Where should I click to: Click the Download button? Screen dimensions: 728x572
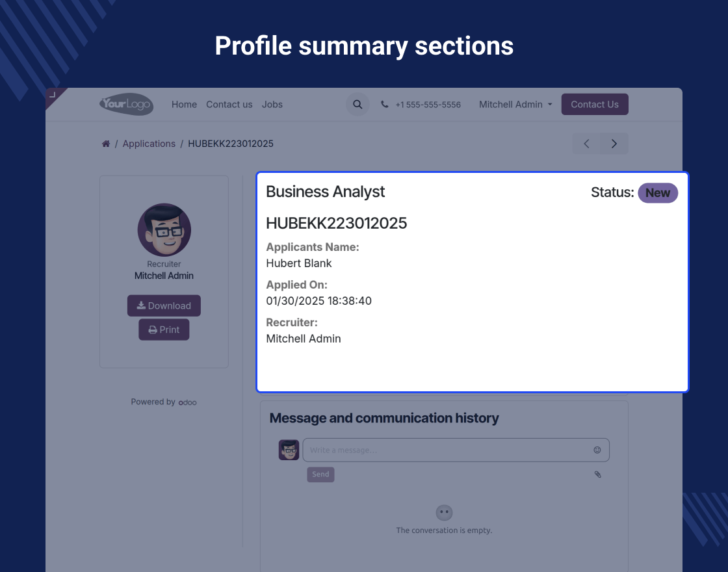[164, 305]
